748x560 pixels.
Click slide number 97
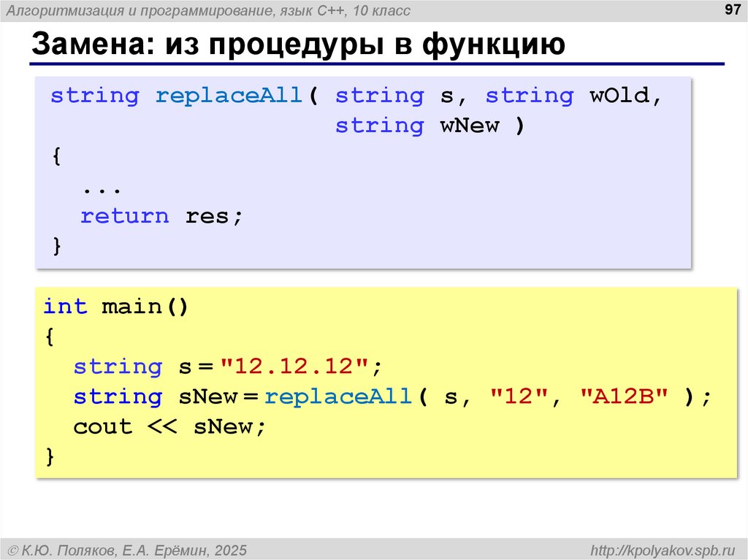pos(732,9)
